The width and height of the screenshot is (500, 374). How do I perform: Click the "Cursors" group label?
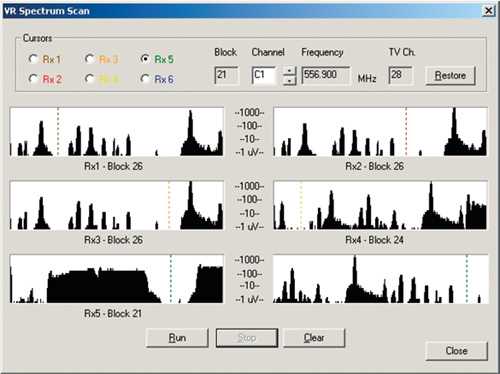37,38
